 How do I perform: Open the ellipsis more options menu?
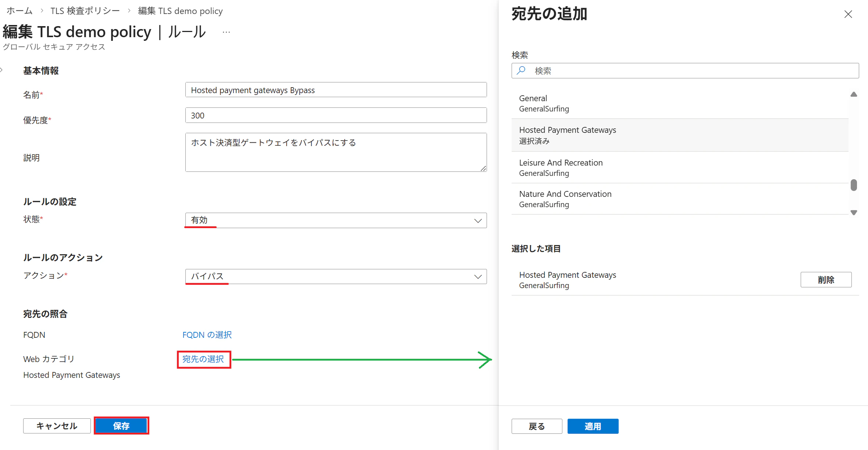tap(226, 32)
